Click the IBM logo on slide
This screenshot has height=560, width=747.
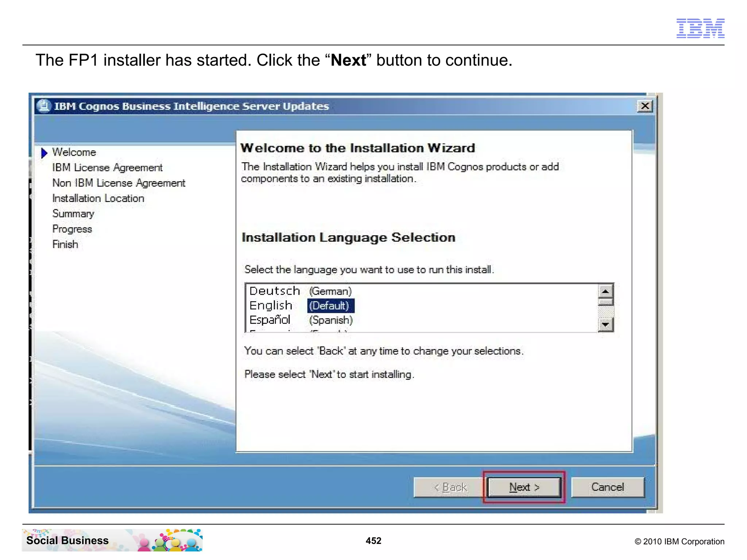click(x=700, y=28)
